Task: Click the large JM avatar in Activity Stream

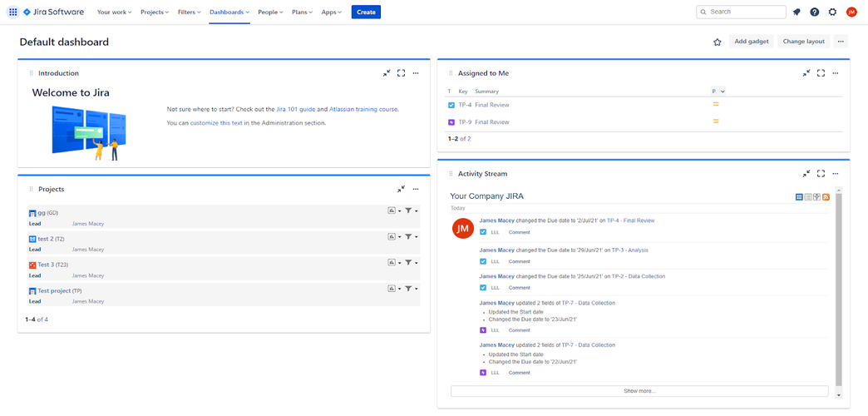Action: pyautogui.click(x=463, y=228)
